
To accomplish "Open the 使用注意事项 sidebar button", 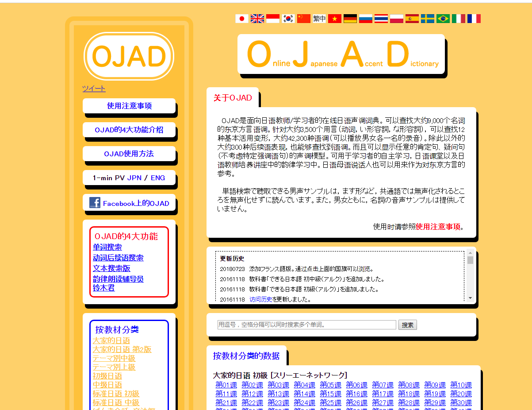I will (x=129, y=106).
